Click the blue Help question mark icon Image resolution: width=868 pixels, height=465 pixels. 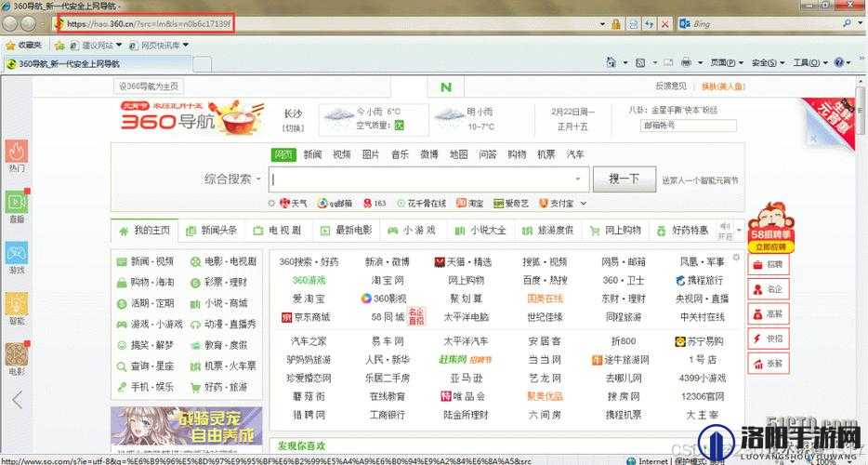tap(839, 62)
